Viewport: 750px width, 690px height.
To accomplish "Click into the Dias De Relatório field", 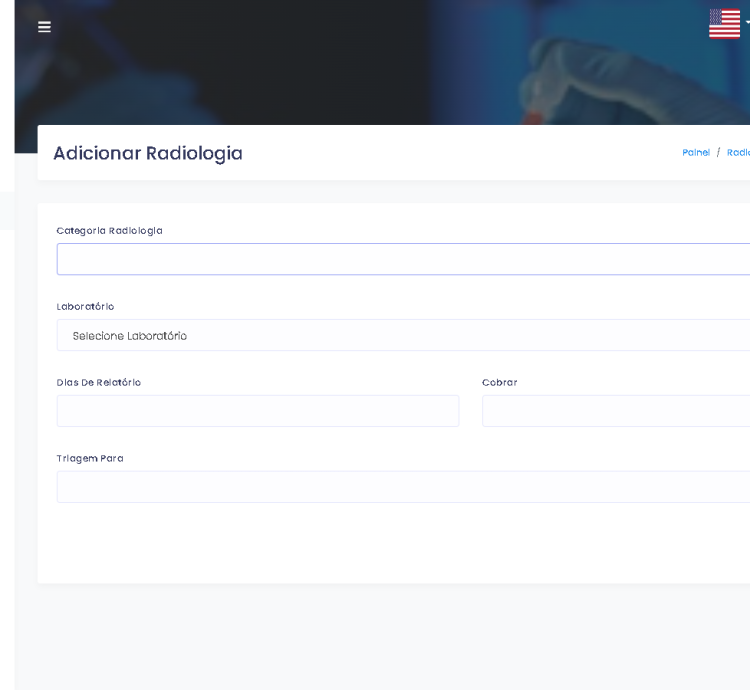I will [x=258, y=411].
